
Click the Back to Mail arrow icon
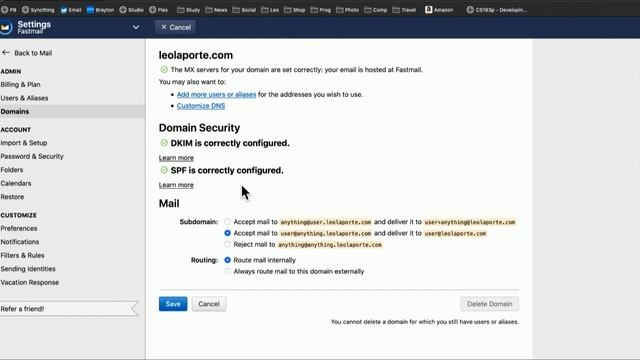tap(6, 53)
